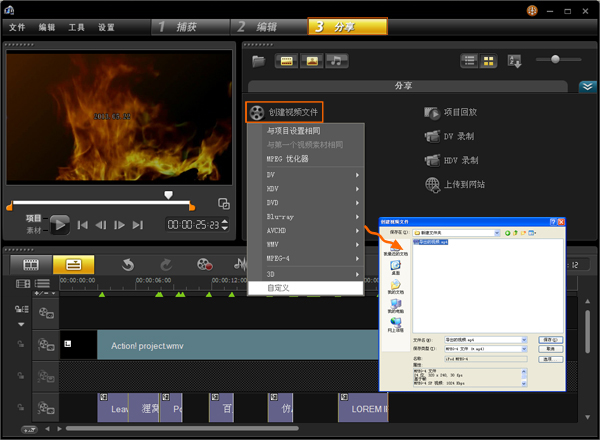Click the preview timecode field

193,225
